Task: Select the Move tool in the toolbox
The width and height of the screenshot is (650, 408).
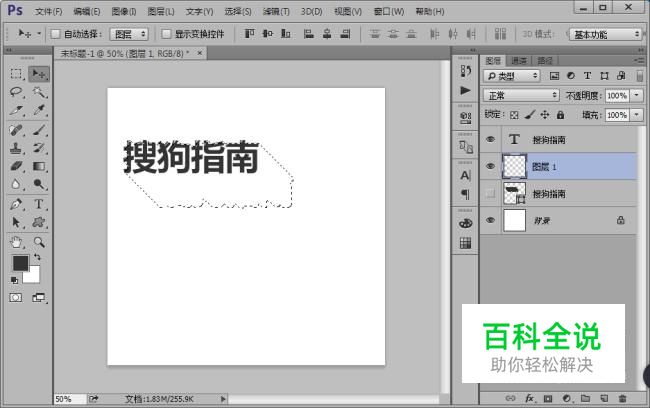Action: tap(39, 74)
